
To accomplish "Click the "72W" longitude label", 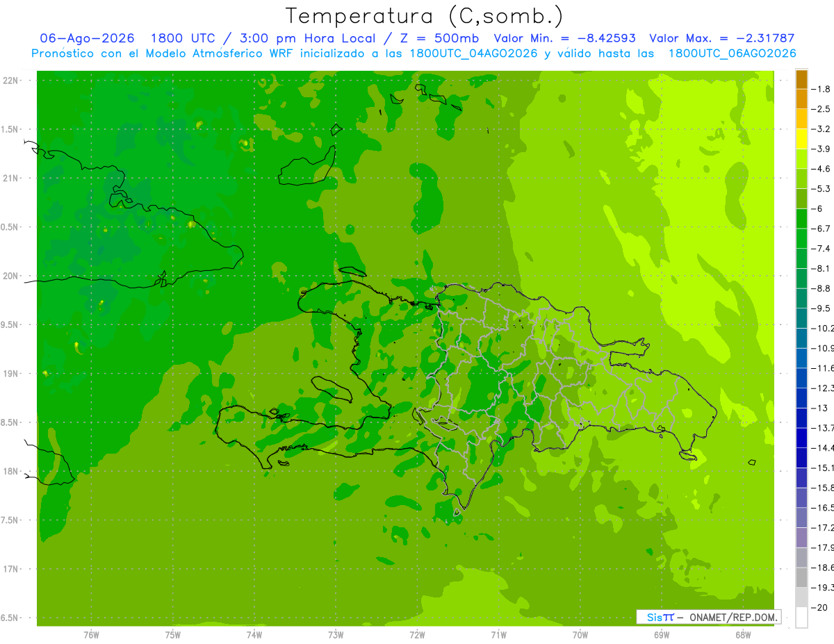I will pyautogui.click(x=417, y=634).
